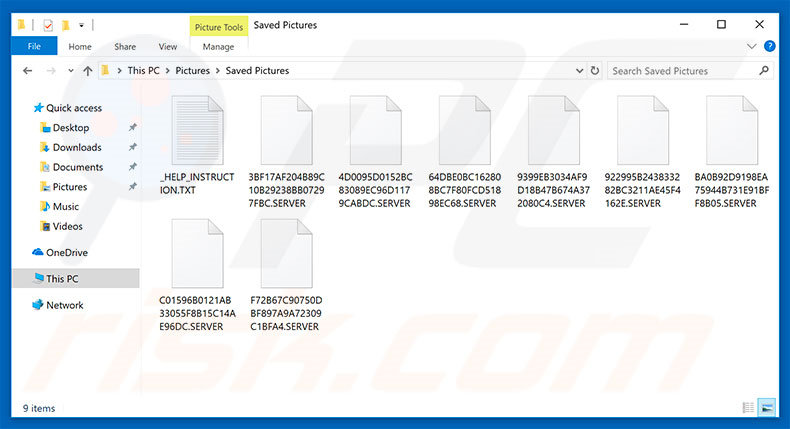Select the 9399EB3034AF9...SERVER file icon

pos(554,131)
